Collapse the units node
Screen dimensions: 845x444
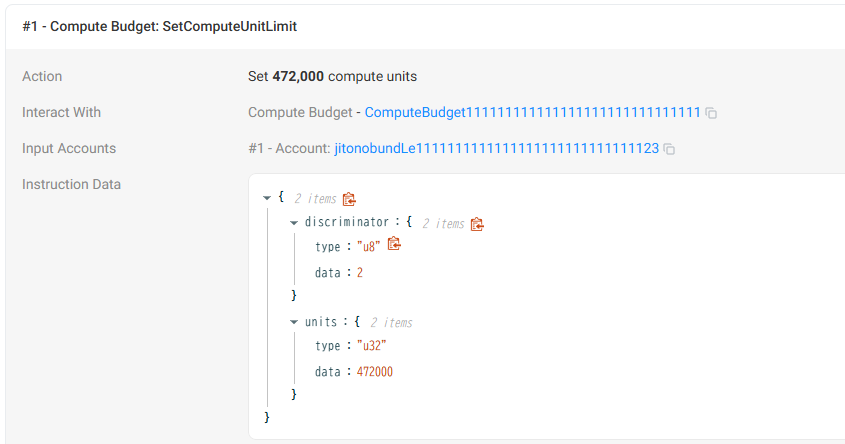coord(294,322)
